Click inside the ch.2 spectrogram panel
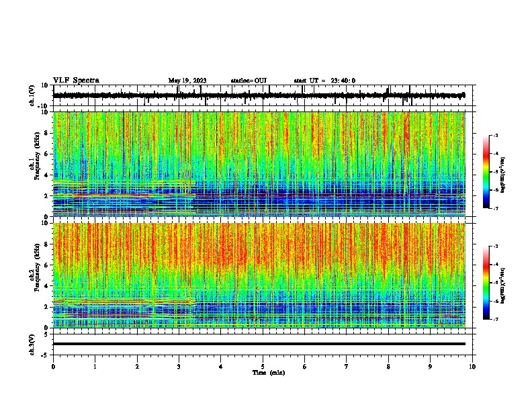The width and height of the screenshot is (532, 411). pos(259,275)
